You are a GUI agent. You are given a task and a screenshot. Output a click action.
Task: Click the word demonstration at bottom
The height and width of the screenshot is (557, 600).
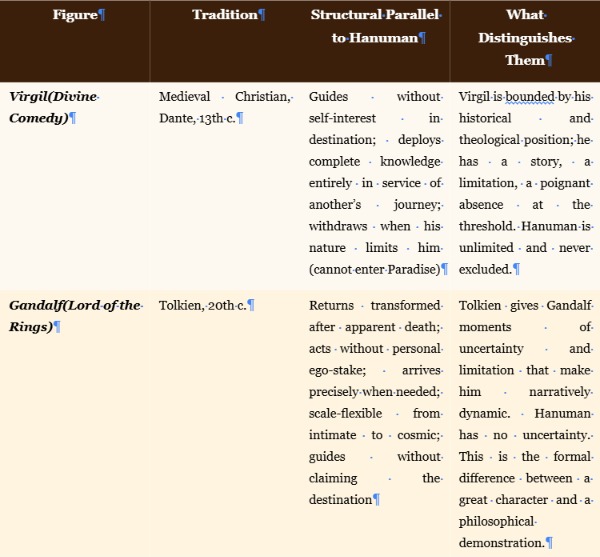pos(501,543)
